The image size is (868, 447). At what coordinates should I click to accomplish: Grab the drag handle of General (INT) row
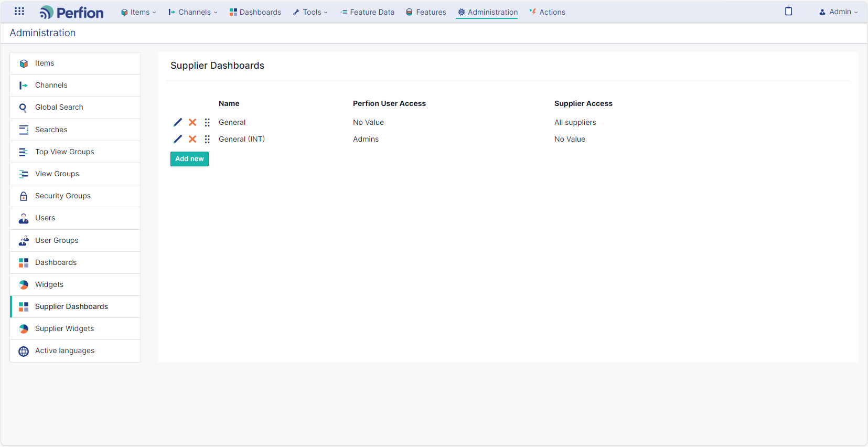point(207,139)
